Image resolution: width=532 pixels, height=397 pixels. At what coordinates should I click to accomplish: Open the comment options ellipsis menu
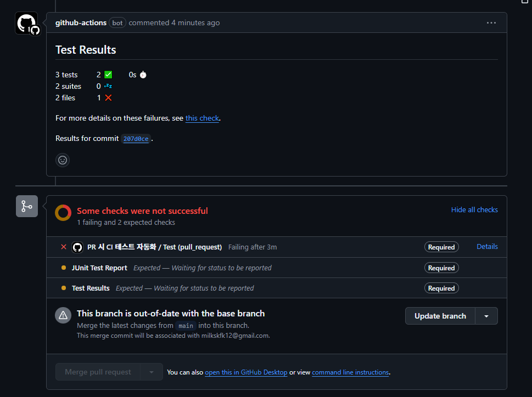[x=491, y=22]
